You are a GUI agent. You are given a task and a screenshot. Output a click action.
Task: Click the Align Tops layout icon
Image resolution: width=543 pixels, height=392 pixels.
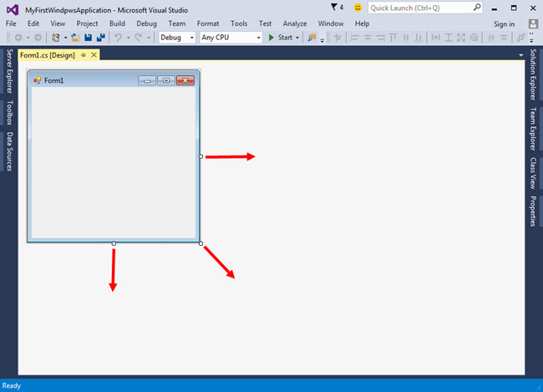[393, 38]
